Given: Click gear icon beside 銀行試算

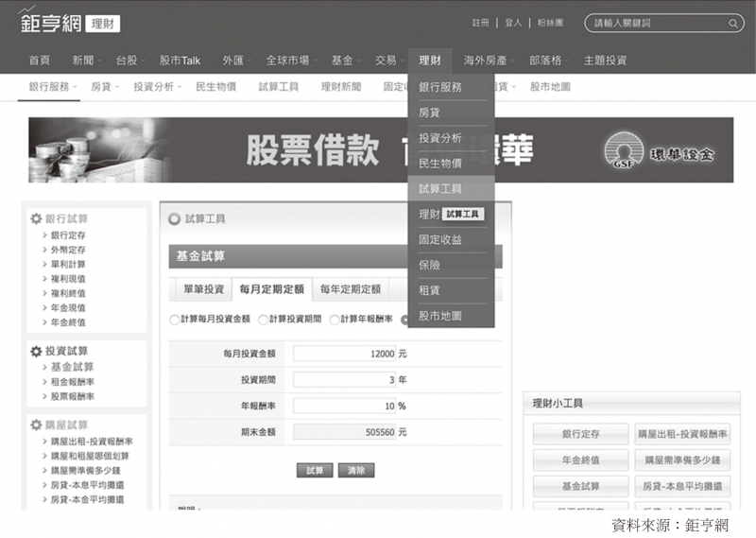Looking at the screenshot, I should coord(36,218).
